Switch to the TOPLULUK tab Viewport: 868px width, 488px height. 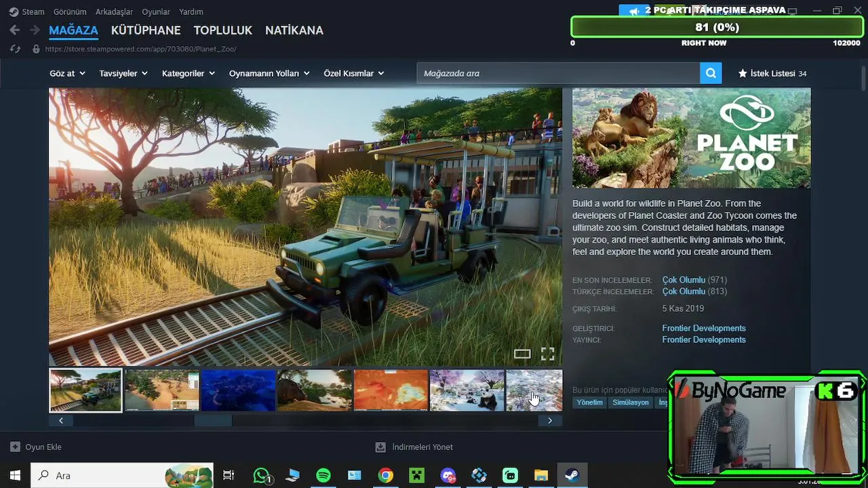222,30
